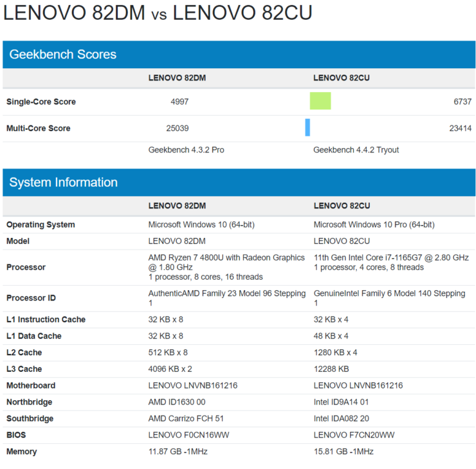The image size is (476, 469).
Task: Click the L1 Instruction Cache label
Action: pos(46,319)
